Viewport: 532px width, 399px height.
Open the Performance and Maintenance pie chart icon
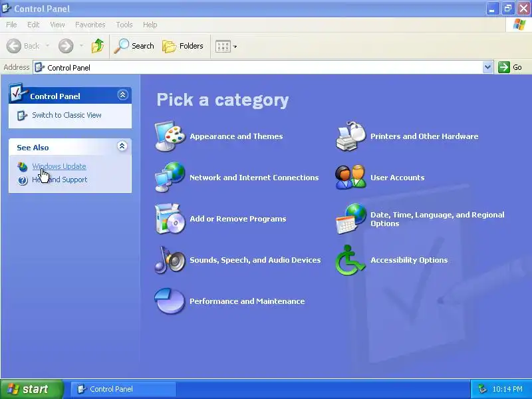(170, 301)
